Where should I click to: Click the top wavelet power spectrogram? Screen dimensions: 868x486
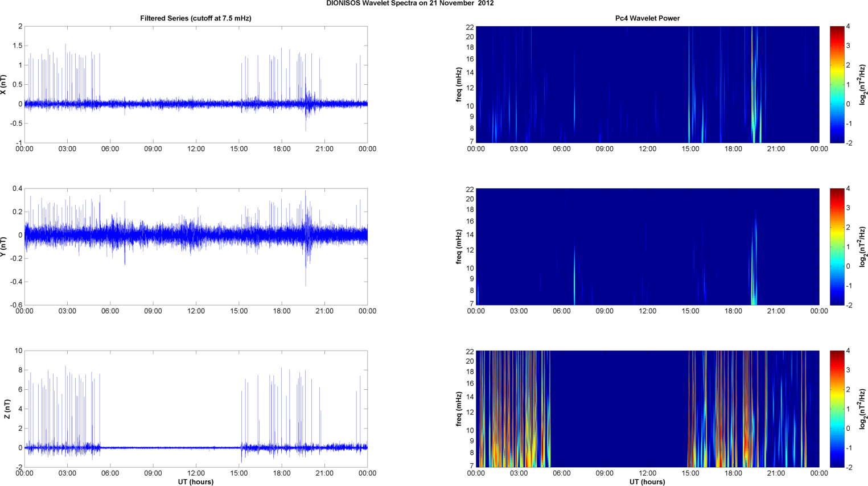(647, 85)
